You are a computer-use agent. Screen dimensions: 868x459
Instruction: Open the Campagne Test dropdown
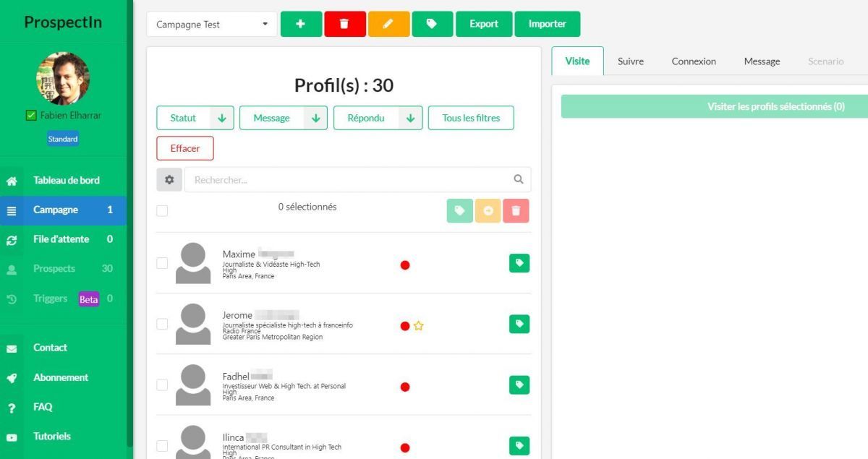tap(211, 25)
